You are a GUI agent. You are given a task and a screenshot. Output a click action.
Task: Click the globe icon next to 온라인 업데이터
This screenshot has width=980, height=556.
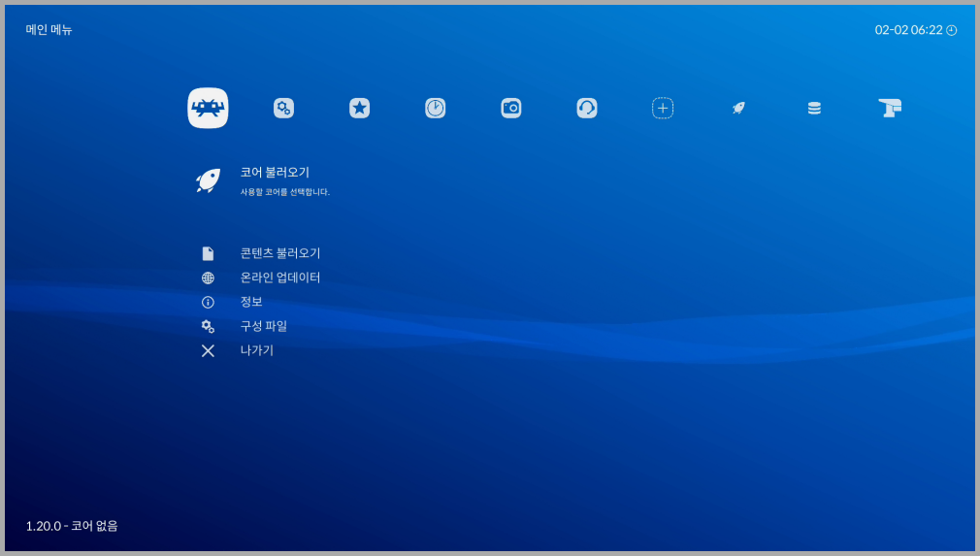208,278
